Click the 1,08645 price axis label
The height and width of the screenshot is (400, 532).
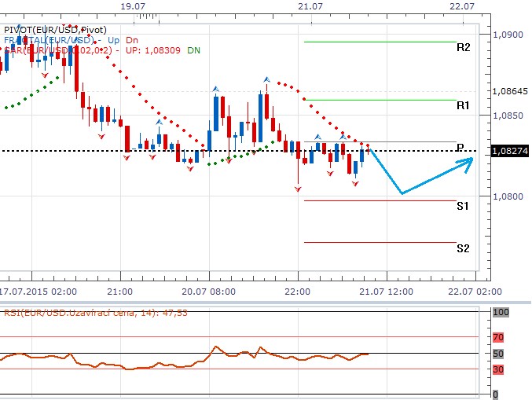pyautogui.click(x=510, y=92)
